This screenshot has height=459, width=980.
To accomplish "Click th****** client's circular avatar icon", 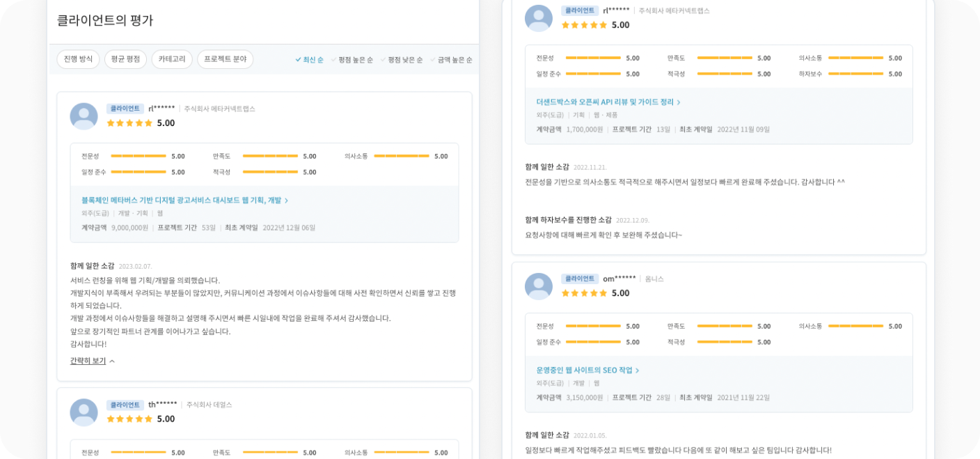I will pos(84,412).
